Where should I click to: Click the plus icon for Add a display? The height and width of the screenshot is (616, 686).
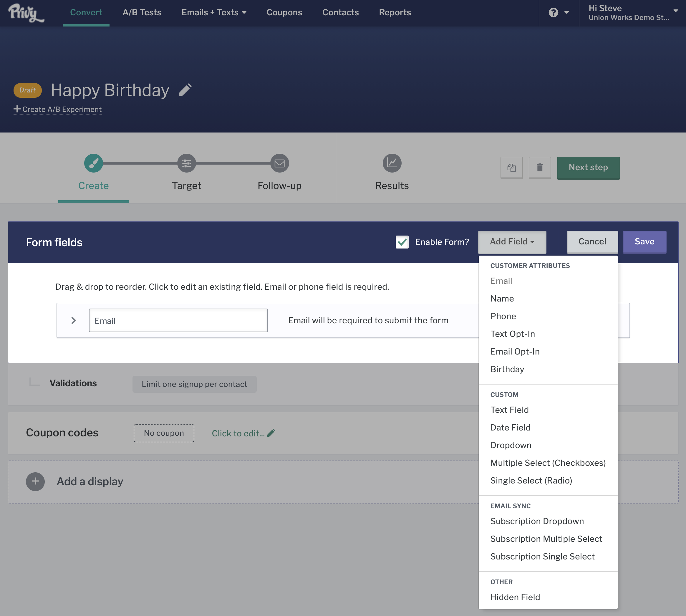35,481
